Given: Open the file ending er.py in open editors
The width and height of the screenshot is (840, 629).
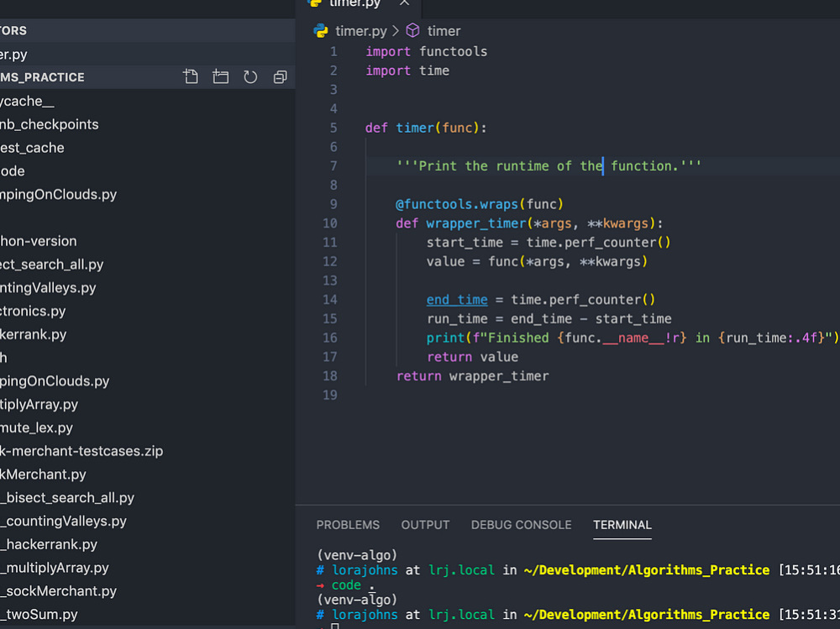Looking at the screenshot, I should pos(147,54).
